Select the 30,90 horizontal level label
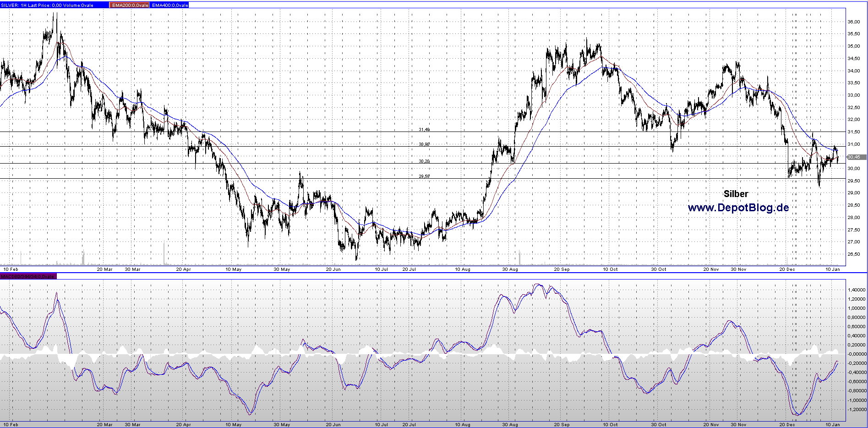Image resolution: width=868 pixels, height=428 pixels. [x=424, y=144]
